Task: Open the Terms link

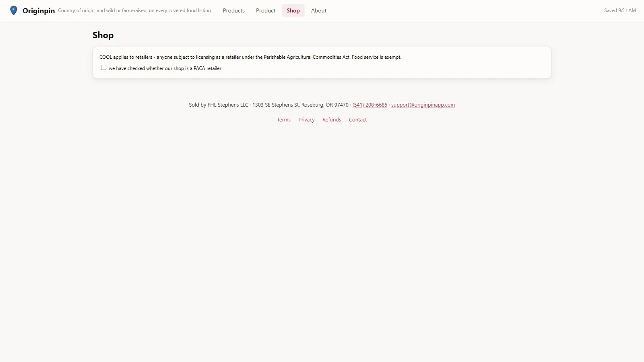Action: [x=284, y=120]
